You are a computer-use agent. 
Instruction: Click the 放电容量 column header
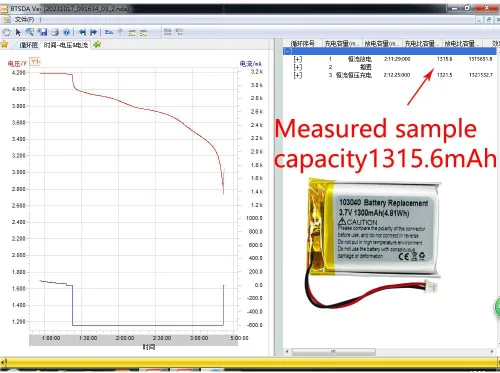[382, 43]
